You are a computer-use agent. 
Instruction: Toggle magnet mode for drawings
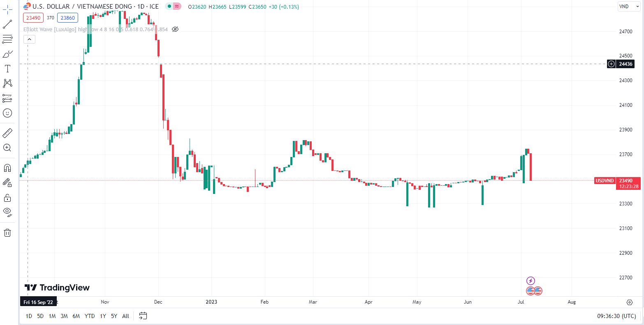(x=7, y=168)
